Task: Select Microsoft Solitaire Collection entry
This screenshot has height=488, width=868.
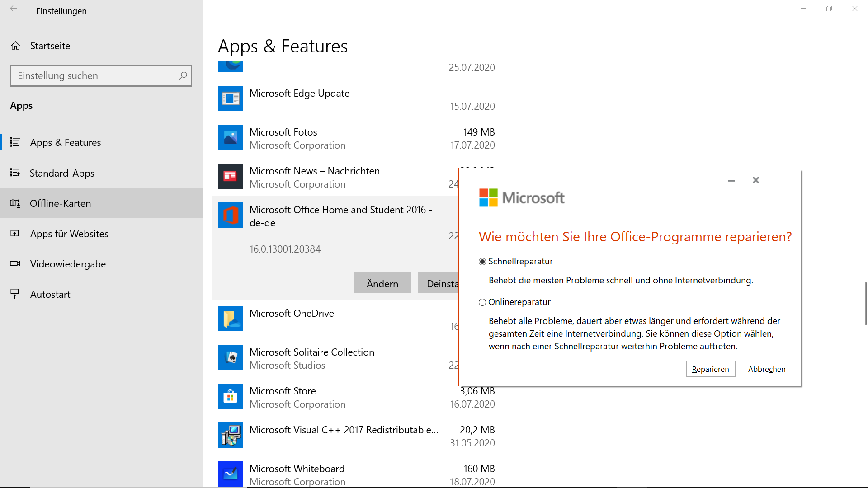Action: click(335, 357)
